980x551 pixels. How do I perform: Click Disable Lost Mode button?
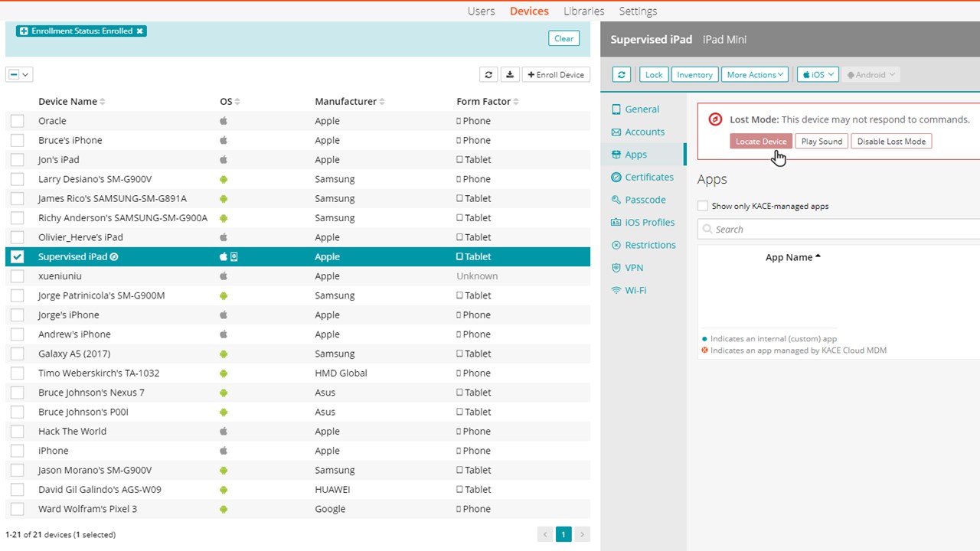pyautogui.click(x=891, y=142)
